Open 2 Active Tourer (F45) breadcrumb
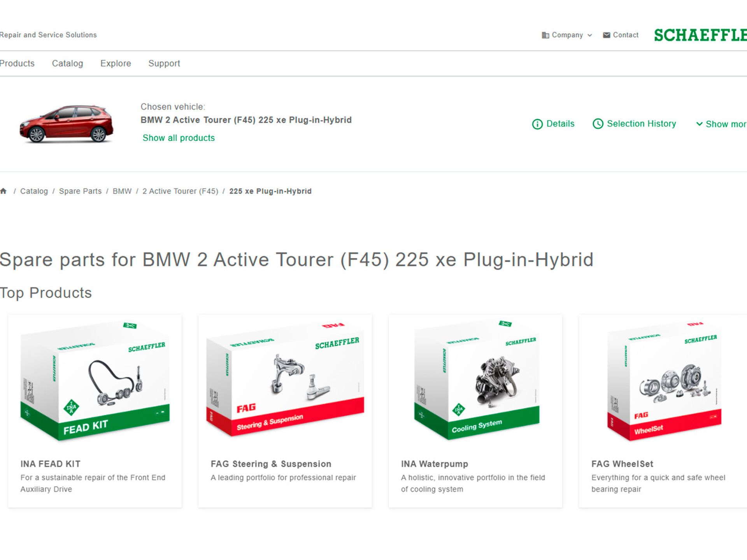 click(x=180, y=191)
